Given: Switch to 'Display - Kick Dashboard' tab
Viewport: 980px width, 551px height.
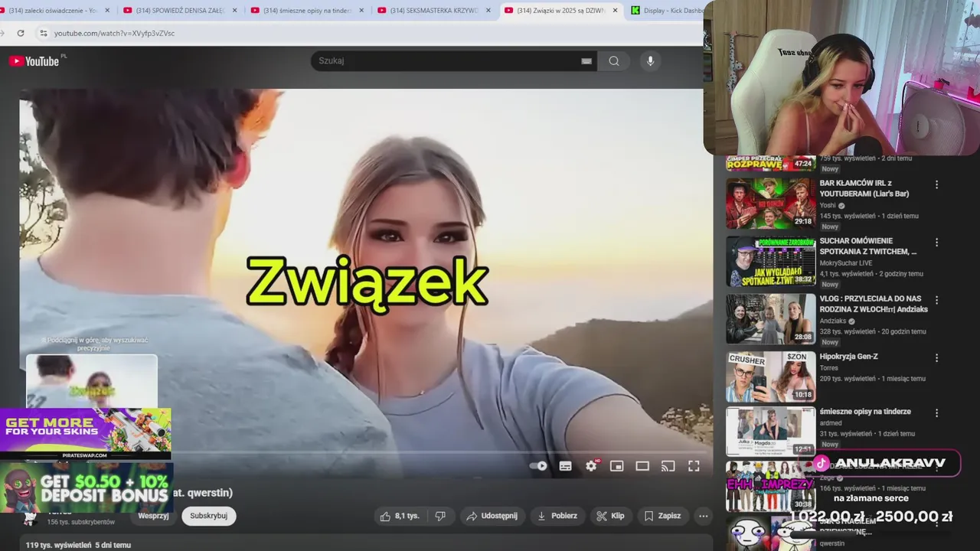Looking at the screenshot, I should tap(668, 11).
